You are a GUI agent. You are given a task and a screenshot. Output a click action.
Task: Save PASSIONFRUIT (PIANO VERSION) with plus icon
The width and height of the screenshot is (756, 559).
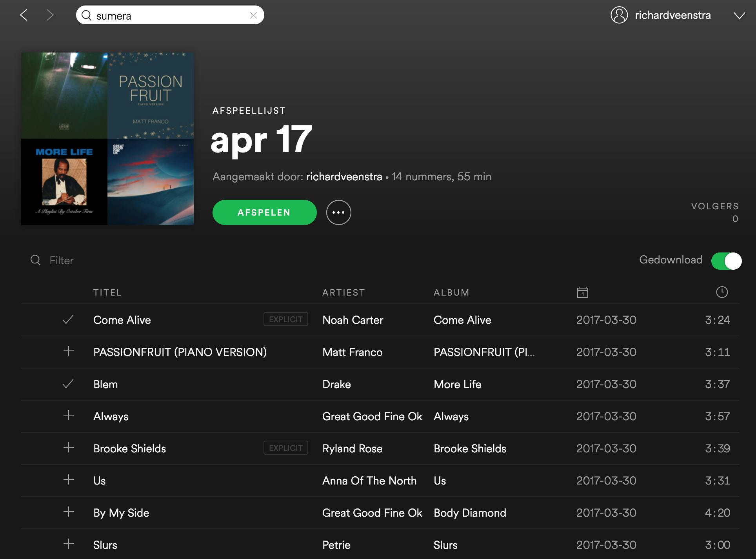[x=69, y=351]
